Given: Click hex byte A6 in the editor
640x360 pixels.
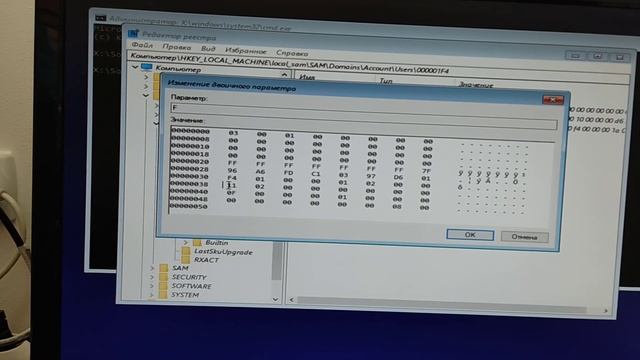Looking at the screenshot, I should (x=260, y=172).
